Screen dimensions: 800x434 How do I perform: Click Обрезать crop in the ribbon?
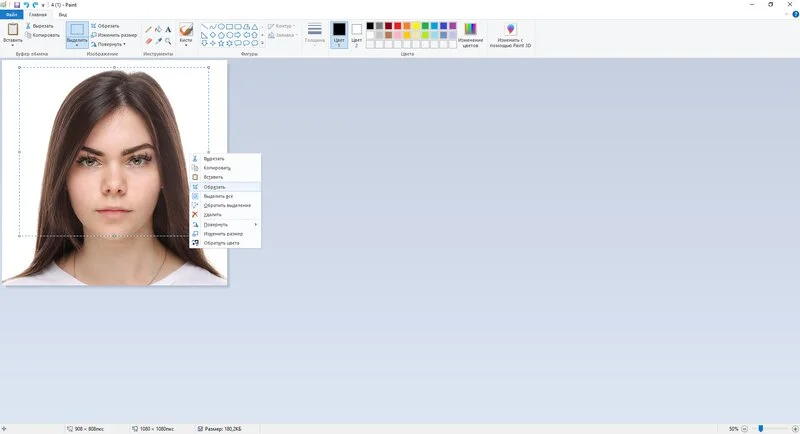coord(105,26)
